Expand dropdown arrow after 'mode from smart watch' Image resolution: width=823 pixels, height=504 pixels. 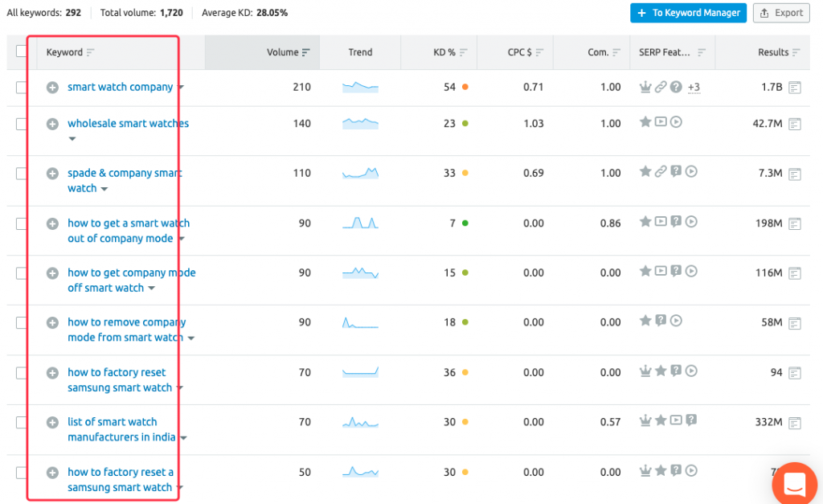[x=191, y=338]
